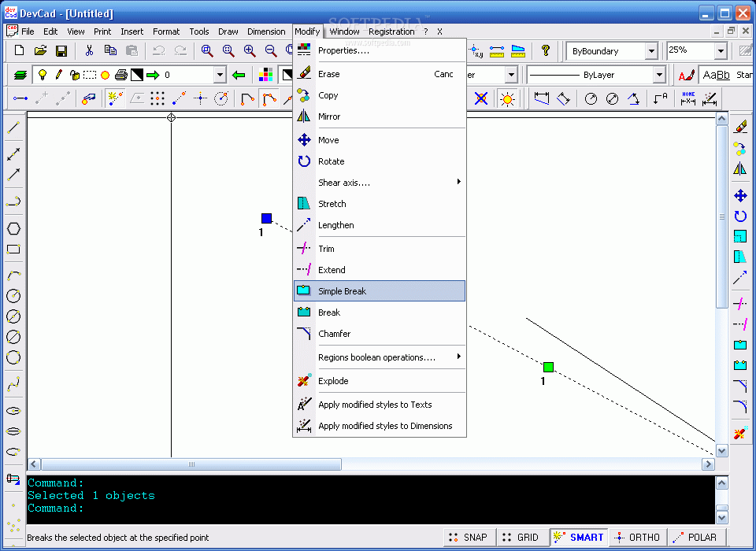
Task: Toggle the grid dots snap button
Action: (157, 99)
